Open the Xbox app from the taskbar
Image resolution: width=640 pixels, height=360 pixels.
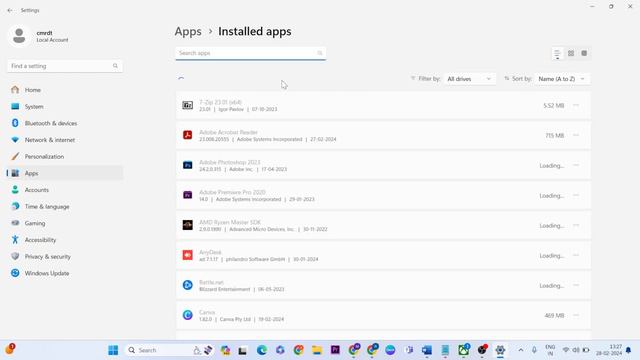click(x=464, y=350)
